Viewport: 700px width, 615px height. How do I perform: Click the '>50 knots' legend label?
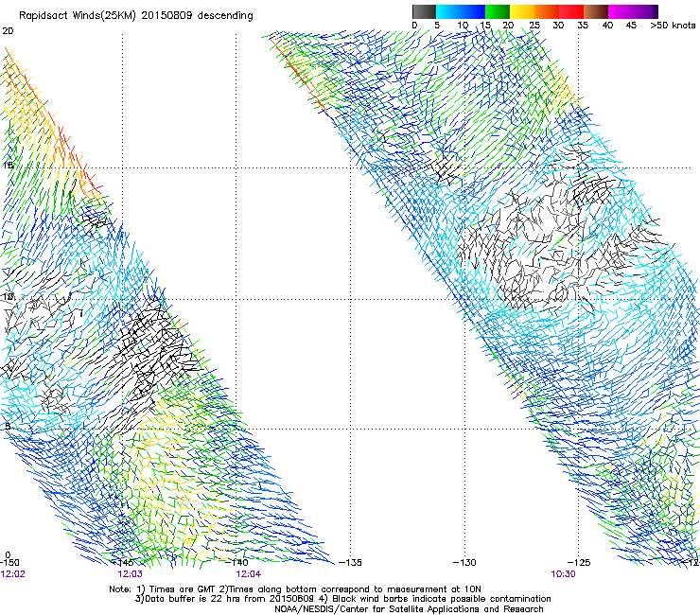tap(673, 26)
